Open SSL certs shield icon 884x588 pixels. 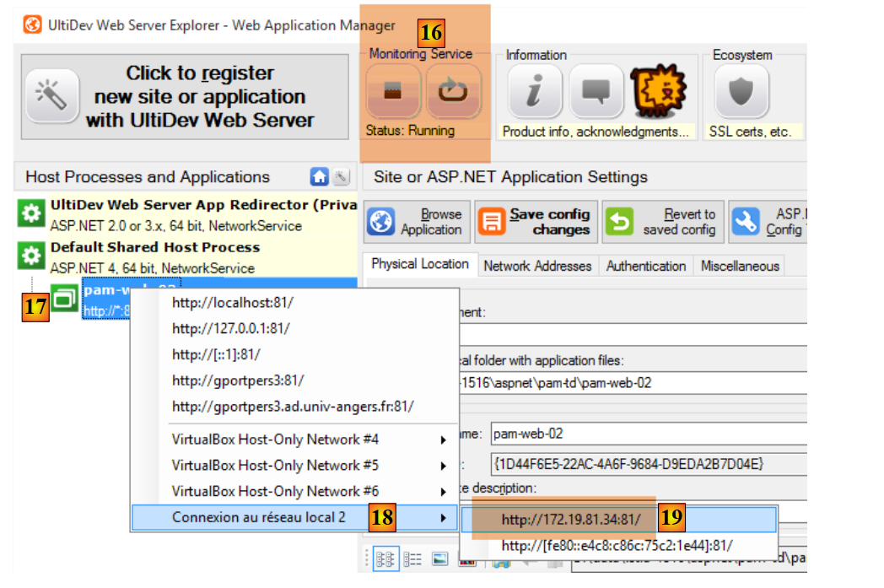[741, 92]
